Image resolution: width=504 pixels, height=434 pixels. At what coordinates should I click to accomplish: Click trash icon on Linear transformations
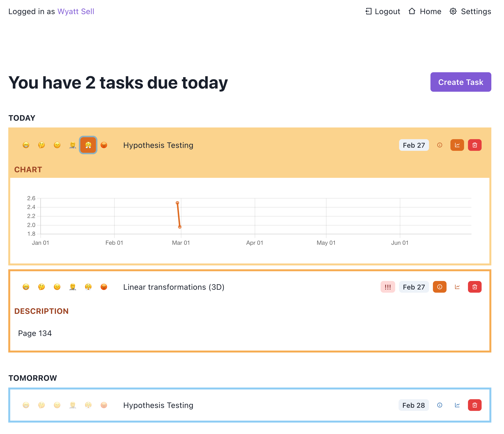point(475,287)
